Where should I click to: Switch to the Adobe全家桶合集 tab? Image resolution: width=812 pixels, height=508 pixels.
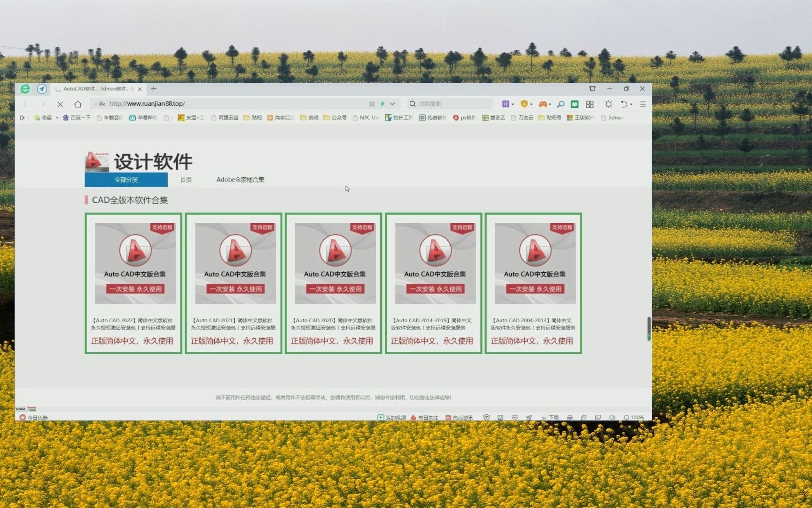tap(240, 179)
